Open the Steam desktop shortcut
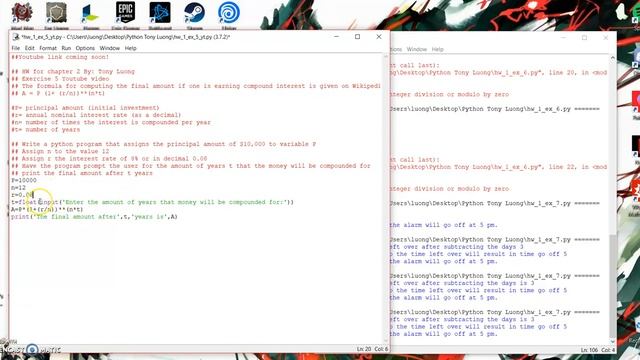The image size is (640, 360). (x=194, y=13)
